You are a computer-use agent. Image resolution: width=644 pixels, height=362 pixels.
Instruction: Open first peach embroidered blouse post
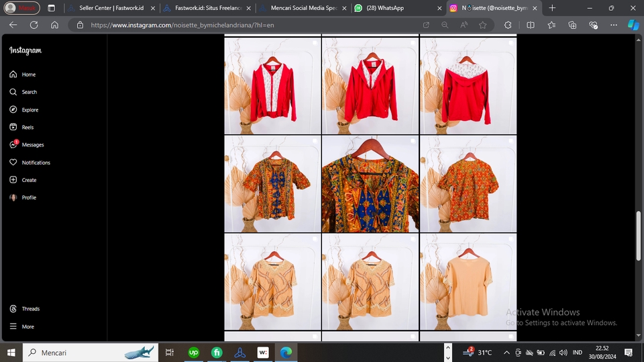coord(273,282)
